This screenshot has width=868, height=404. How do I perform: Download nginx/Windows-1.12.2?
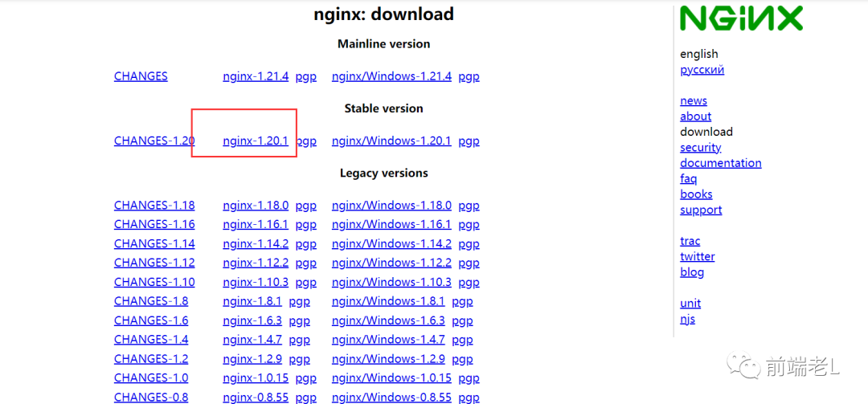tap(391, 263)
